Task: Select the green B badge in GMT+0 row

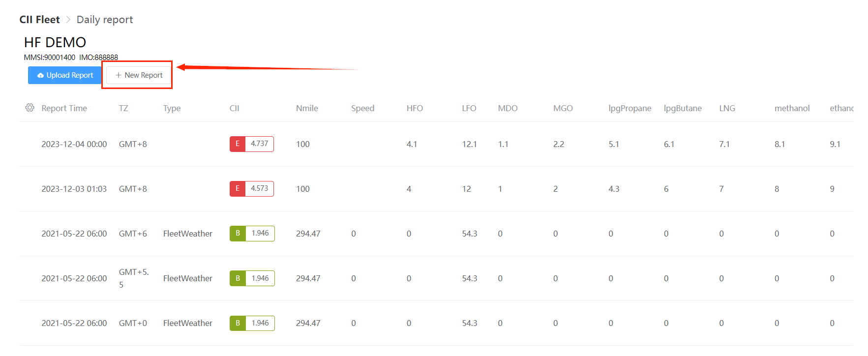Action: tap(252, 323)
